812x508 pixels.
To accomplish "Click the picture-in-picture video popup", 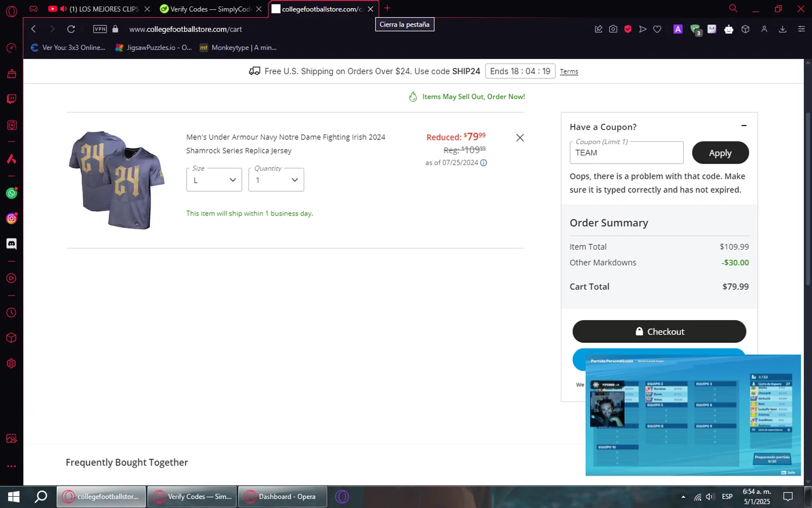I will click(x=693, y=415).
